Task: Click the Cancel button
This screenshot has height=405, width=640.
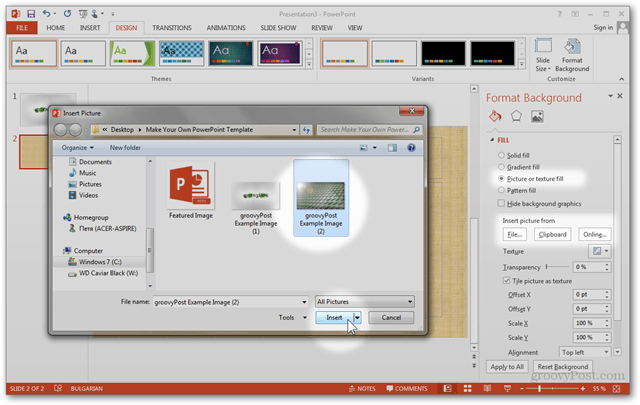Action: click(391, 318)
